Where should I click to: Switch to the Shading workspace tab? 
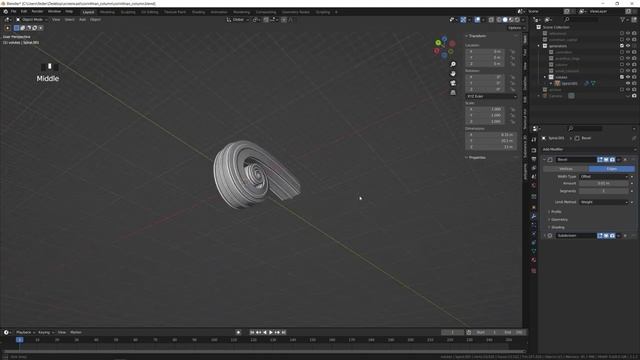(198, 12)
